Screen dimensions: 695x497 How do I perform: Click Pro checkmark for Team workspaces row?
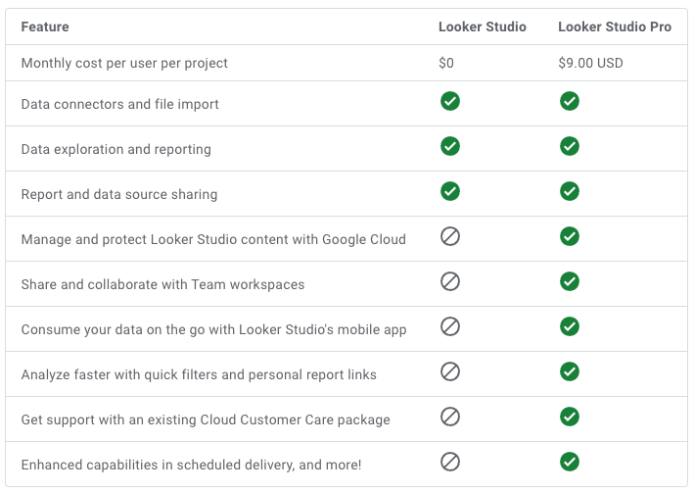pos(569,282)
